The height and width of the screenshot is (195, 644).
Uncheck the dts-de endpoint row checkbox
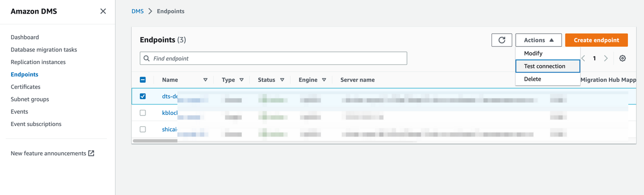tap(143, 96)
